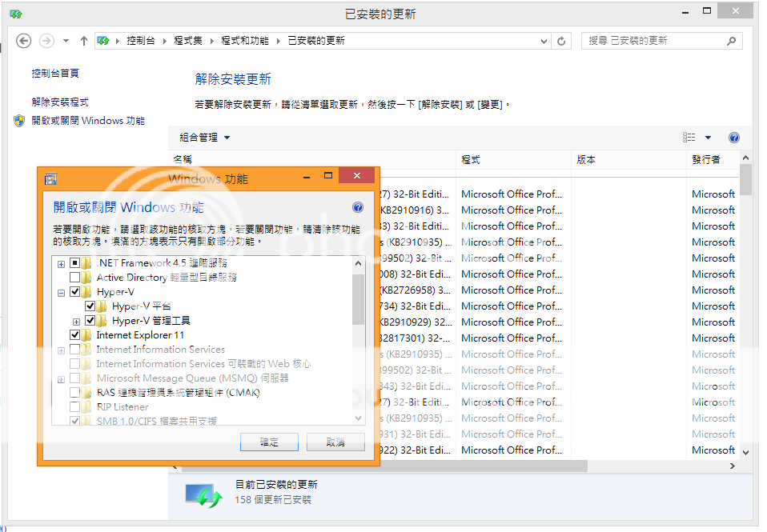Click the horizontal scrollbar of updates list
This screenshot has height=532, width=767.
pyautogui.click(x=480, y=466)
